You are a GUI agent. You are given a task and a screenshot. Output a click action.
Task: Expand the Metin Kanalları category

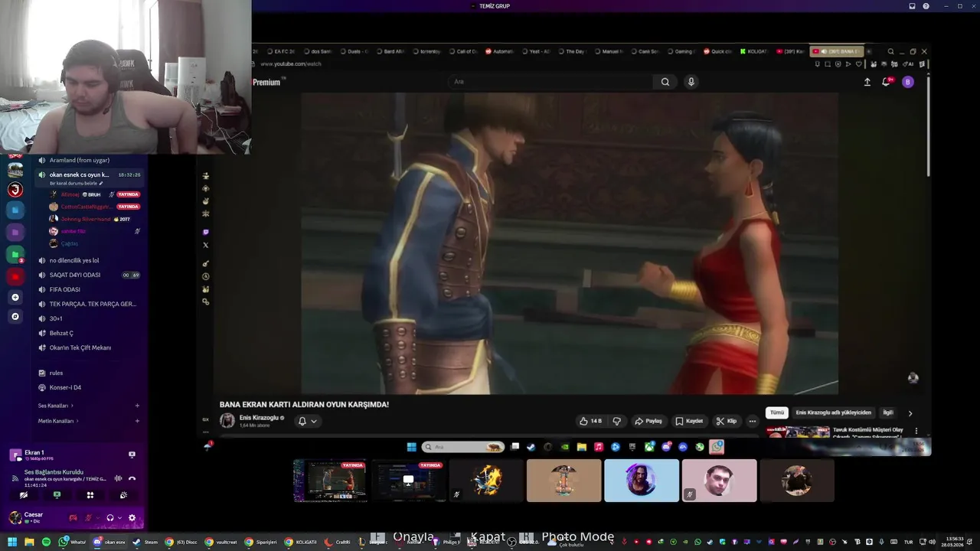click(x=57, y=421)
